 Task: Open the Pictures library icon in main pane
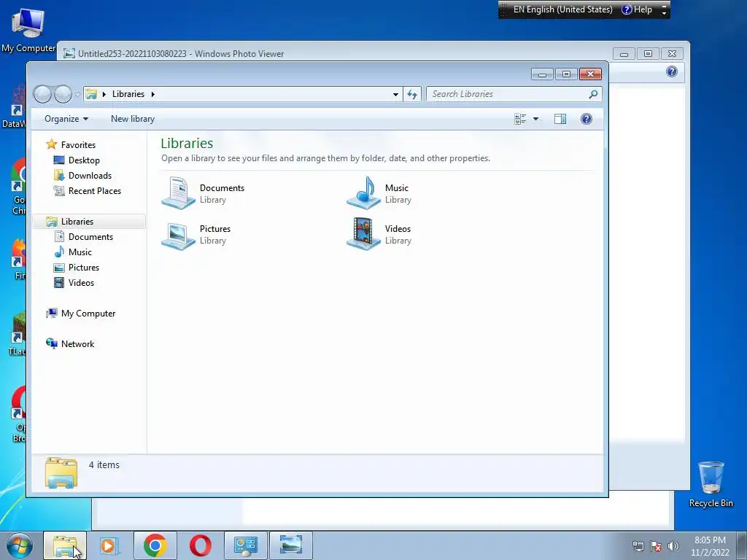(178, 236)
